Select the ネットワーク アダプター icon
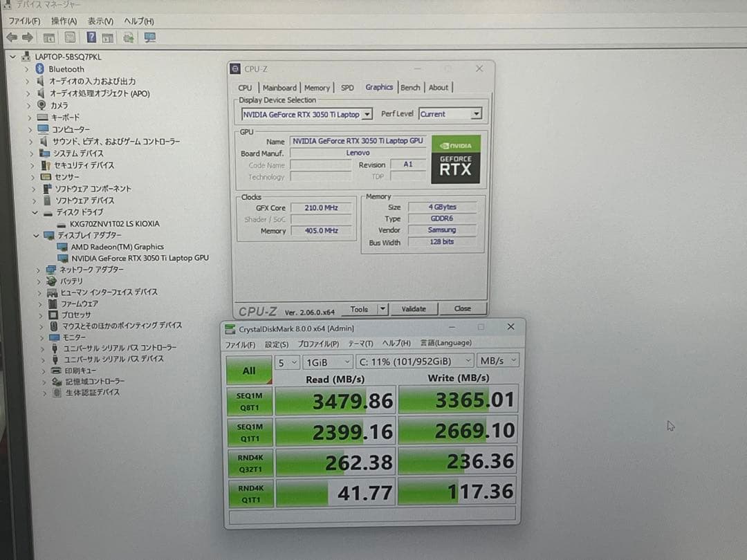747x560 pixels. (x=50, y=270)
